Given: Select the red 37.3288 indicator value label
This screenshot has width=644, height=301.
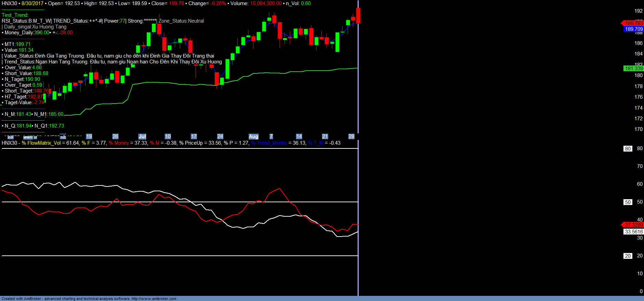Looking at the screenshot, I should point(634,225).
